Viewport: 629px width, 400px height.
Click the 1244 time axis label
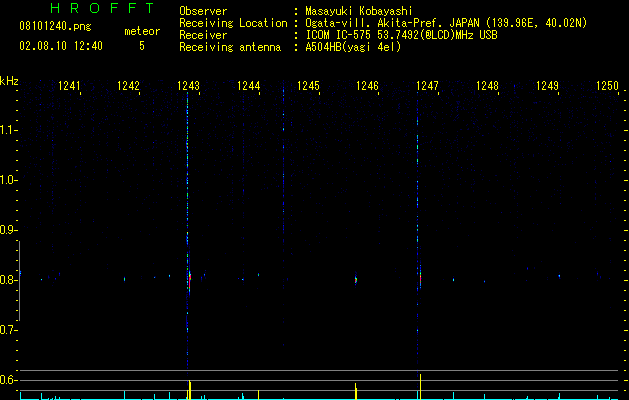(x=248, y=86)
